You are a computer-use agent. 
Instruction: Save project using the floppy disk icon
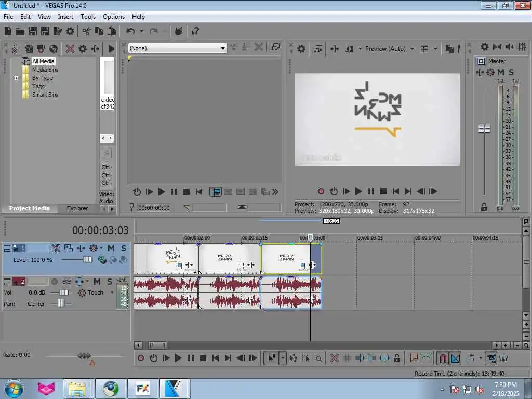pyautogui.click(x=33, y=31)
